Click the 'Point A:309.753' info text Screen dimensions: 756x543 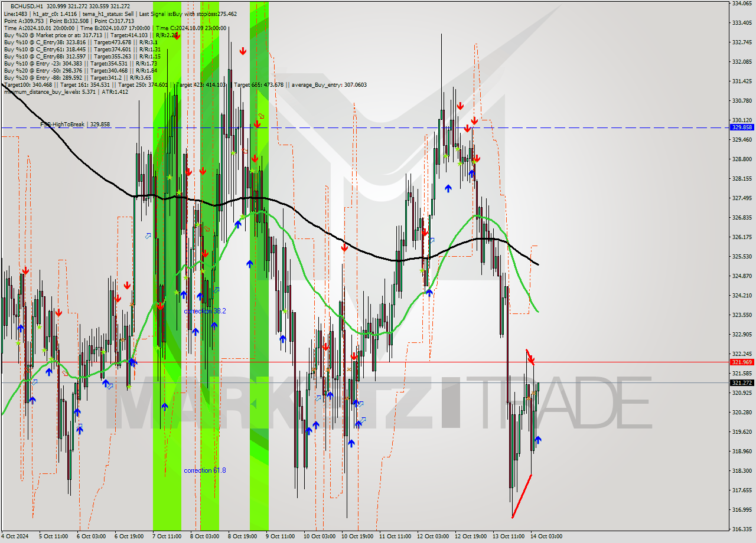24,21
